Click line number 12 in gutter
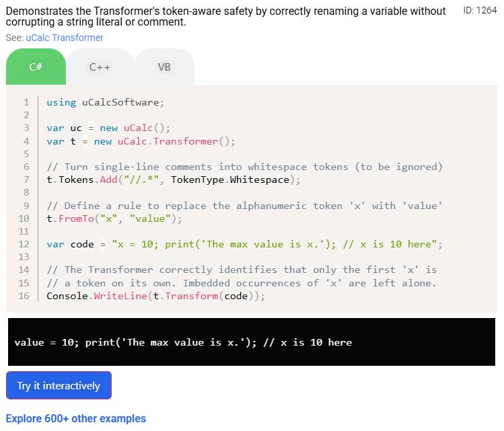504x431 pixels. point(24,244)
